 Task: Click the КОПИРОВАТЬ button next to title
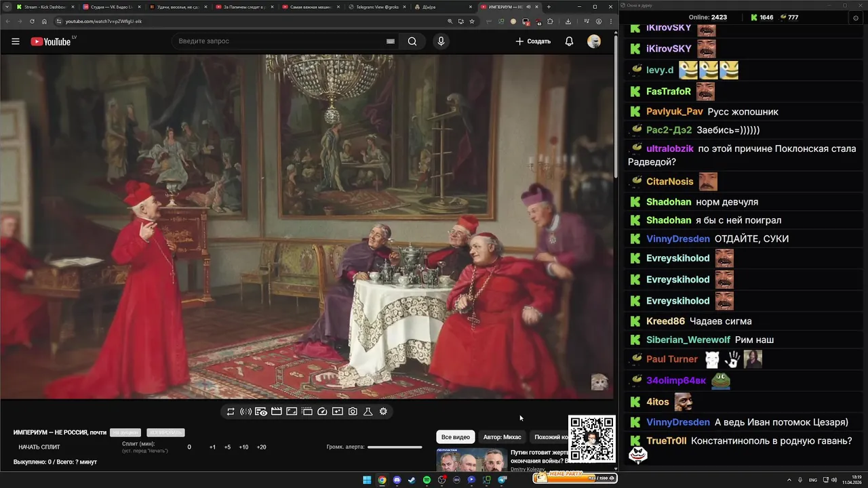tap(165, 432)
